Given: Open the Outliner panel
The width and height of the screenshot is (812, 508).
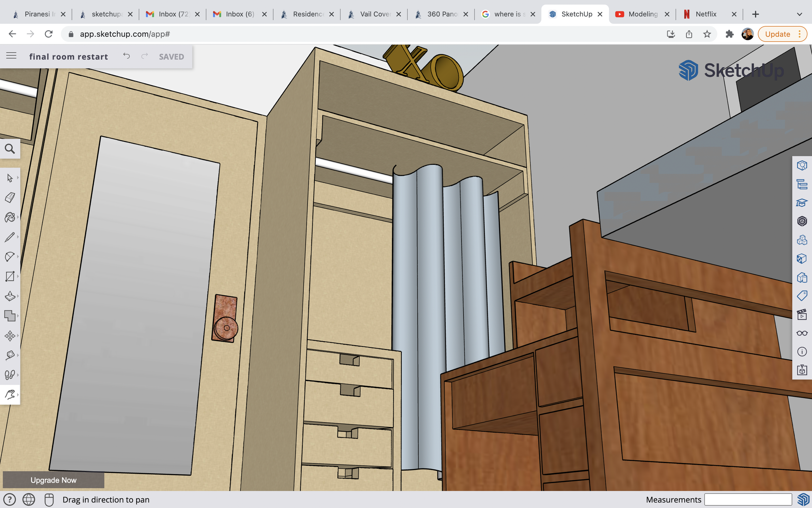Looking at the screenshot, I should (x=802, y=185).
